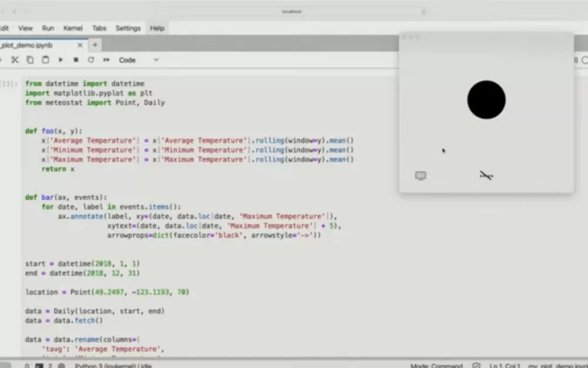Restart kernel and run all cells
Viewport: 588px width, 368px height.
click(106, 60)
